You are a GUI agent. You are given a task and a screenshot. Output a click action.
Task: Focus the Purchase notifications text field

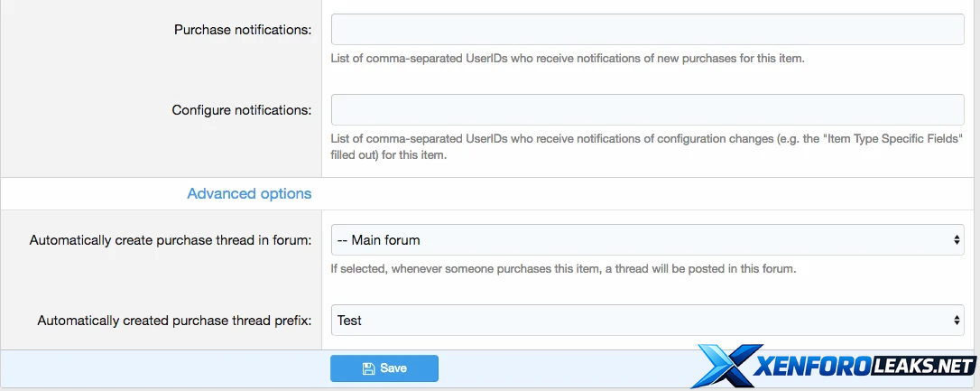[x=647, y=30]
